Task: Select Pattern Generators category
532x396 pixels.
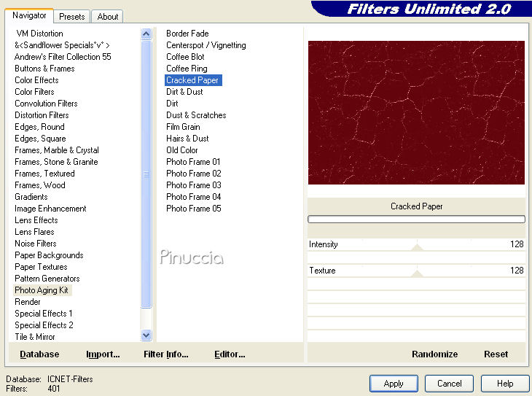Action: pyautogui.click(x=47, y=279)
